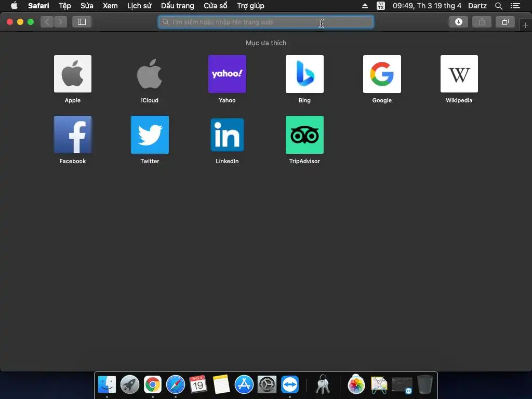Open System Preferences gear in Dock
The height and width of the screenshot is (399, 532).
267,385
